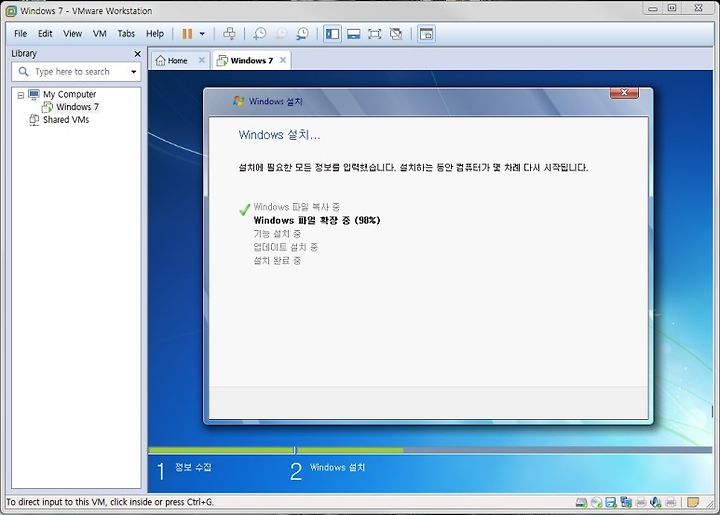Close the Home tab
The height and width of the screenshot is (515, 720).
coord(201,60)
